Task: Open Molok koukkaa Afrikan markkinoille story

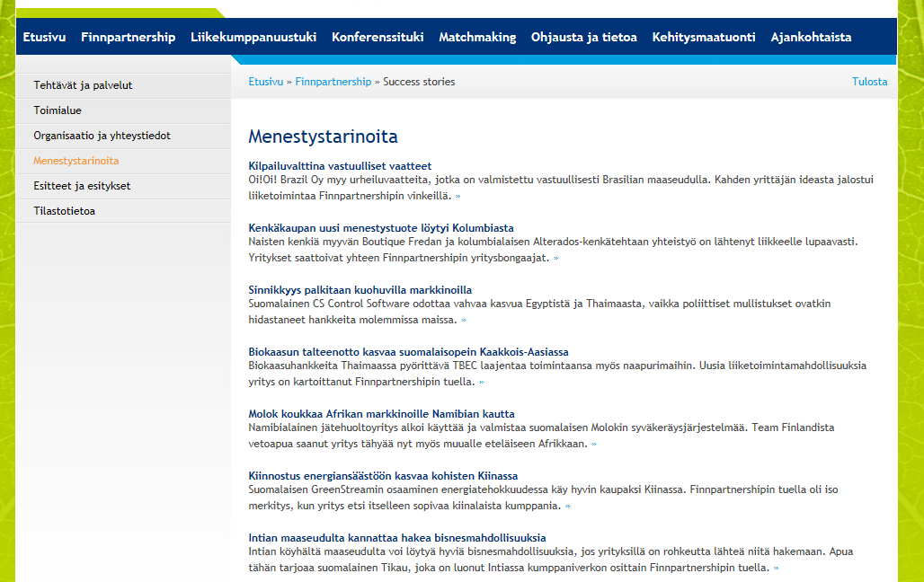Action: tap(381, 413)
